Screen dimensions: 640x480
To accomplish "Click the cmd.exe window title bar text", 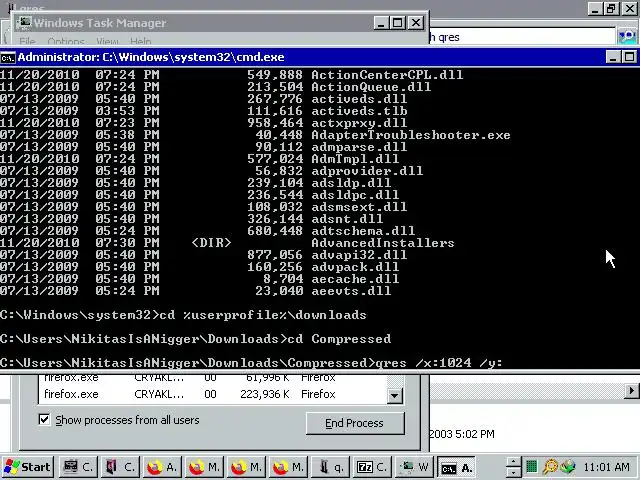I will click(151, 57).
